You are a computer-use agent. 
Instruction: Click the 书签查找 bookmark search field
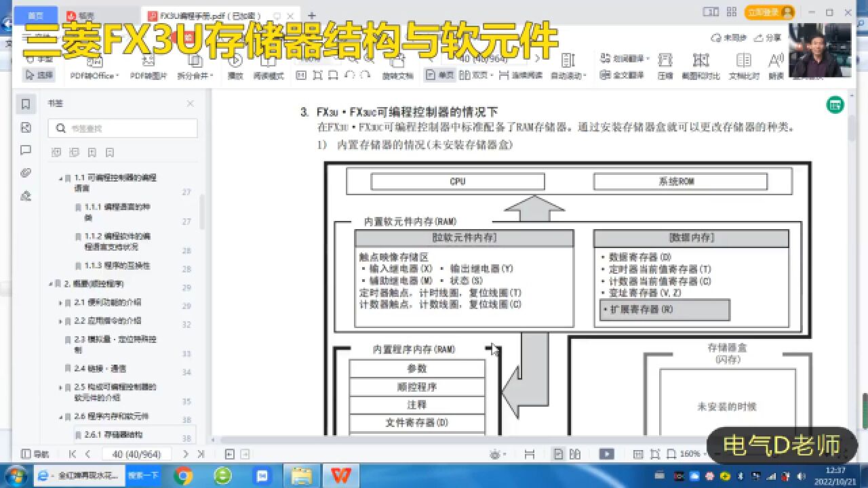click(x=123, y=128)
